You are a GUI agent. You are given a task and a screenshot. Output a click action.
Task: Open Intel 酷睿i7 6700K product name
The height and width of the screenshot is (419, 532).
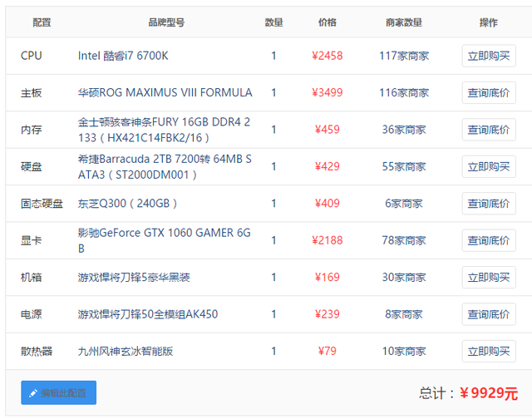(x=123, y=56)
